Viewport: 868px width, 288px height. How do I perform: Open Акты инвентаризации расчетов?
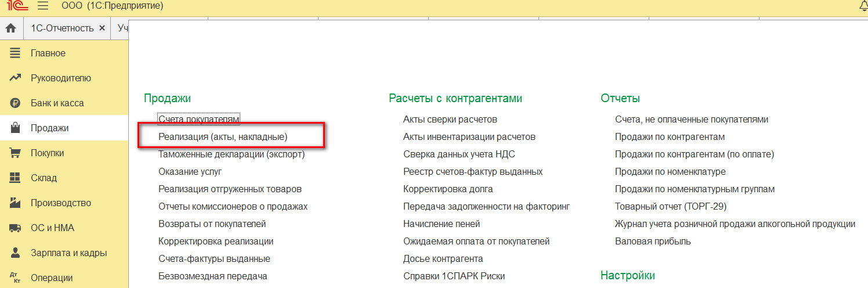(469, 136)
